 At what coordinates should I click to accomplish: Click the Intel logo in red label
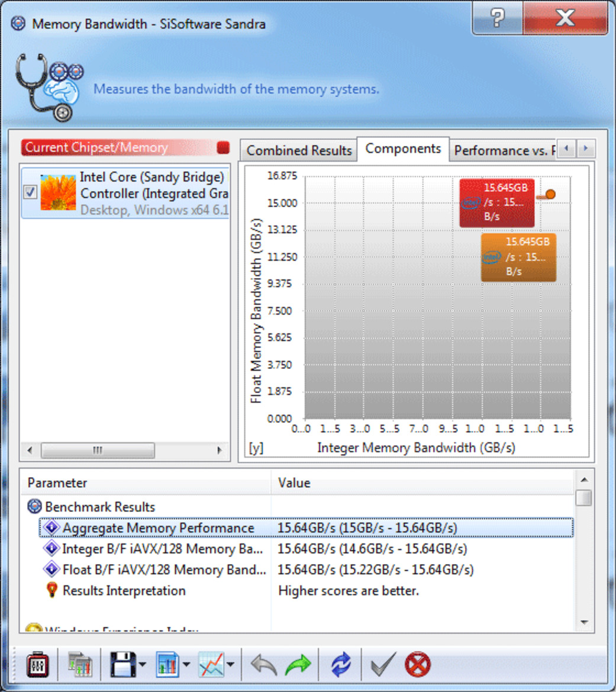[x=471, y=202]
